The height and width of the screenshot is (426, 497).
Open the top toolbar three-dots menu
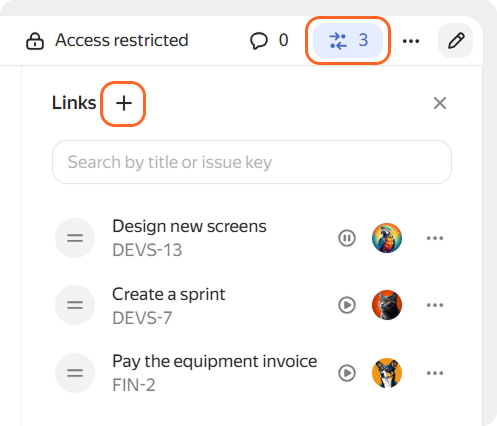coord(411,41)
